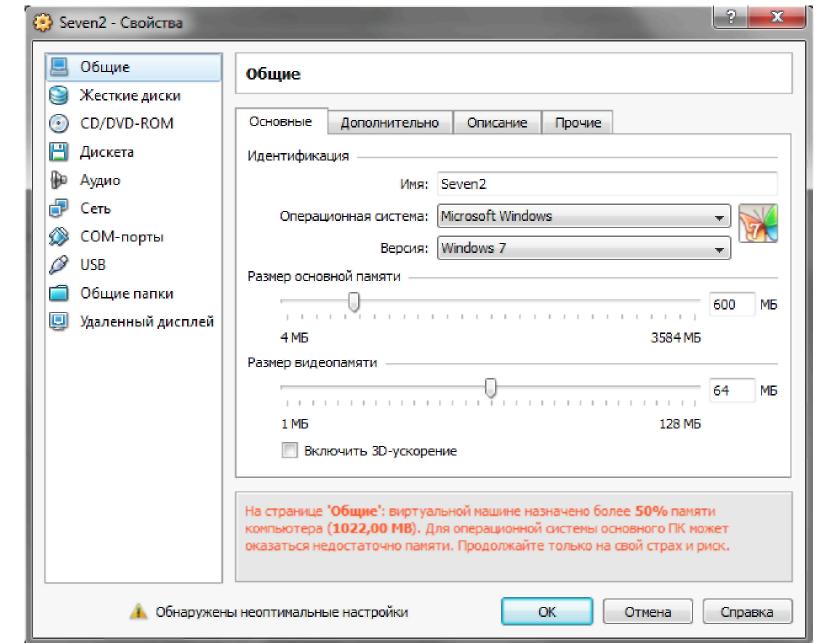The height and width of the screenshot is (643, 832).
Task: Enable the Включить 3D-ускорение checkbox
Action: [x=289, y=450]
